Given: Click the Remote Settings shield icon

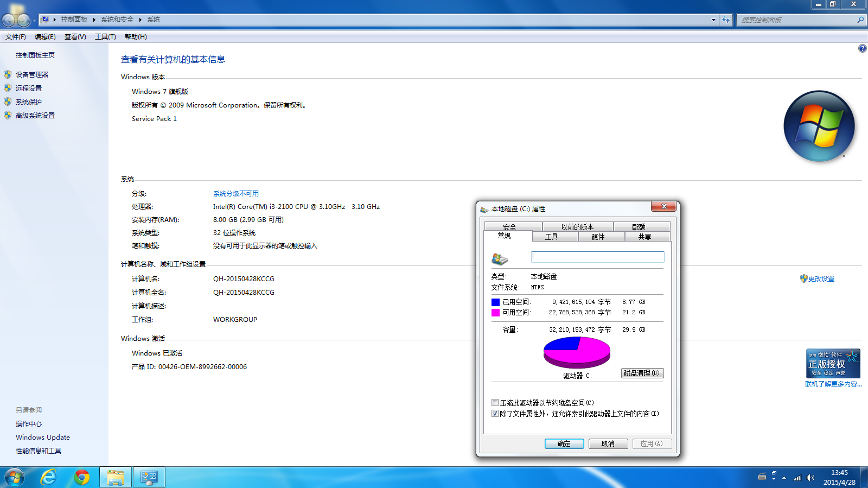Looking at the screenshot, I should 8,88.
